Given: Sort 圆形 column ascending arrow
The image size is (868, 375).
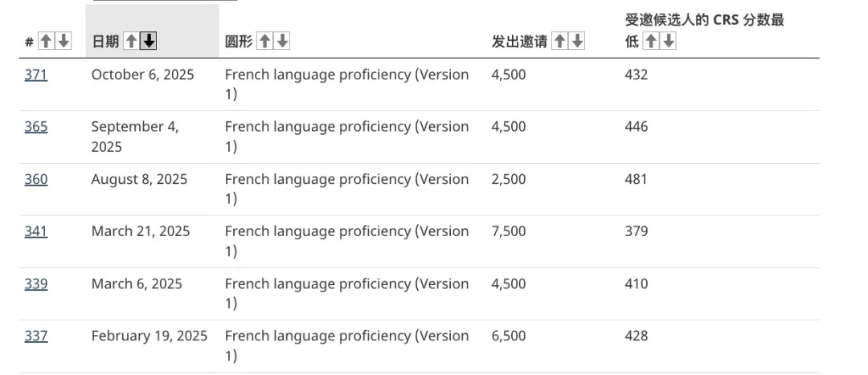Looking at the screenshot, I should pyautogui.click(x=264, y=42).
